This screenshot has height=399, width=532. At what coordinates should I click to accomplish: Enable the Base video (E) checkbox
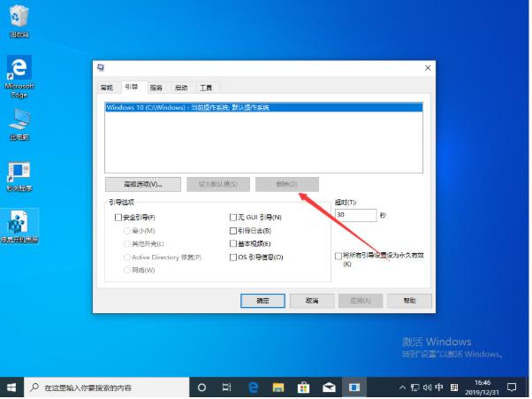click(233, 244)
